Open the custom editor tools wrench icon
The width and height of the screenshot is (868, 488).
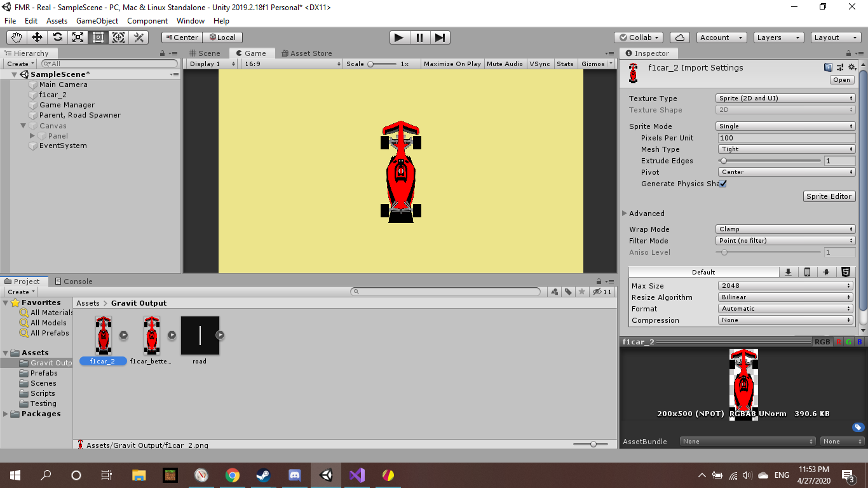(x=139, y=37)
